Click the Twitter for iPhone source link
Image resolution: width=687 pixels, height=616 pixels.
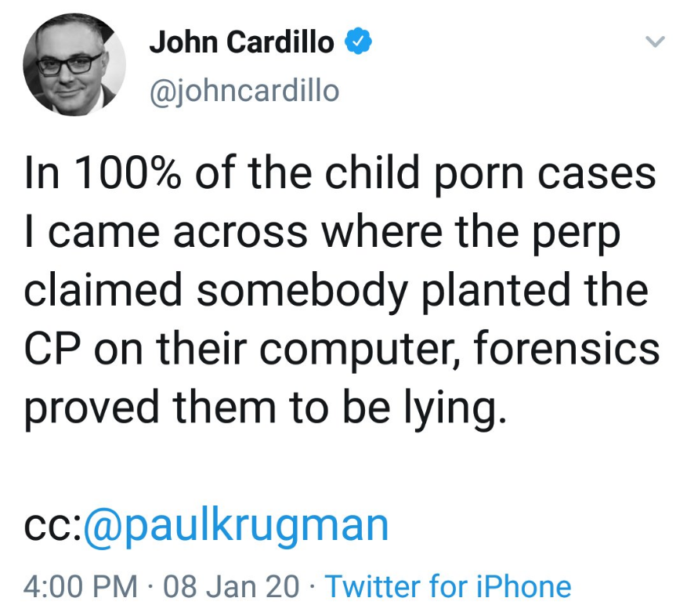click(447, 585)
